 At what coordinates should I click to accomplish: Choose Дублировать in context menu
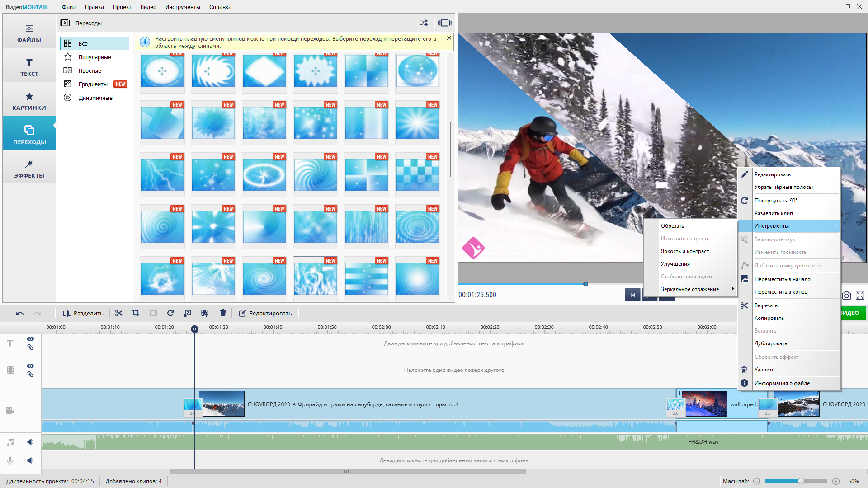(x=789, y=343)
